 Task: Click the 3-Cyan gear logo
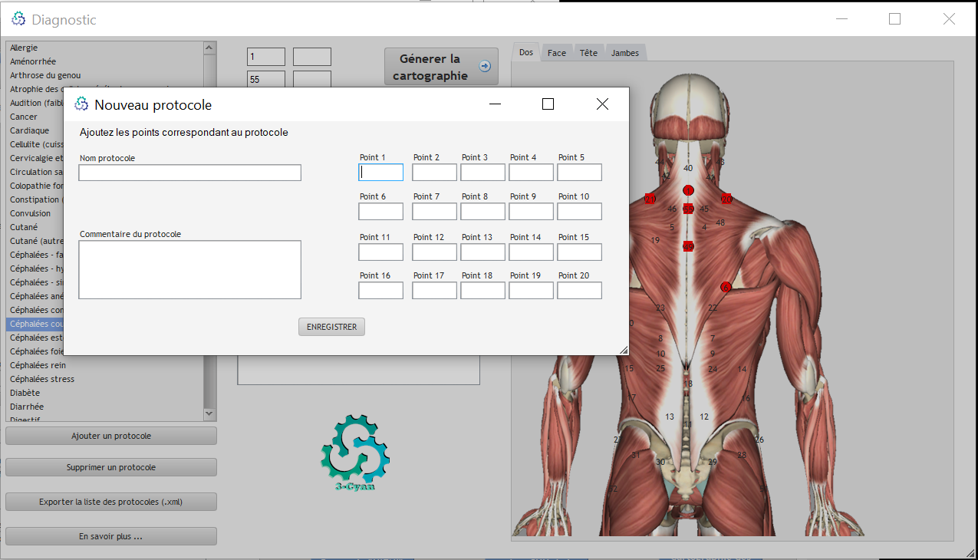click(354, 453)
